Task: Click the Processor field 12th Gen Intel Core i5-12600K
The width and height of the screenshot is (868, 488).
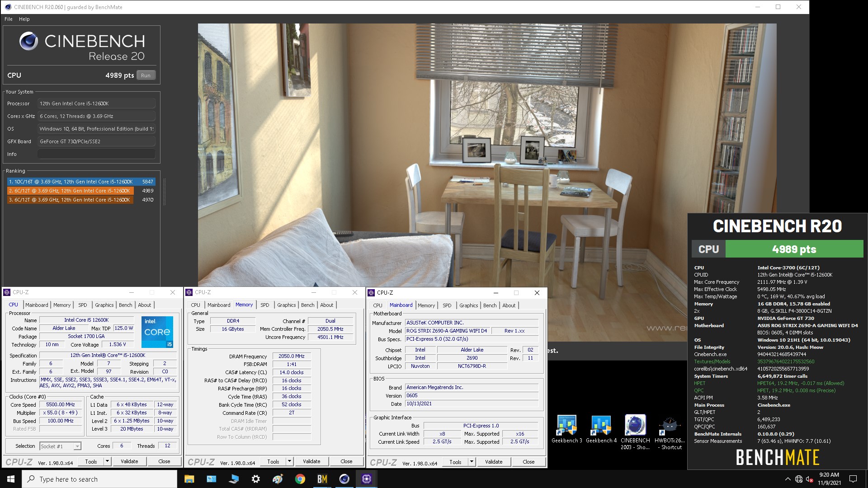Action: tap(96, 103)
